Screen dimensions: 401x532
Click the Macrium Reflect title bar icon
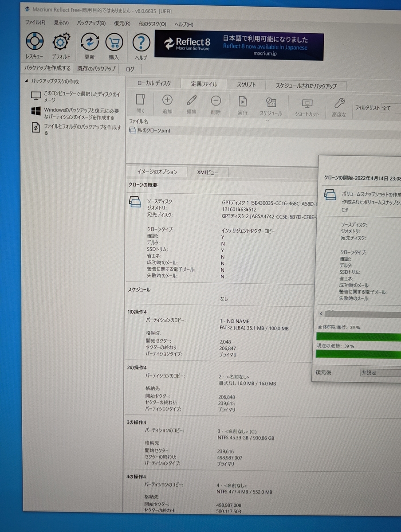pyautogui.click(x=28, y=8)
